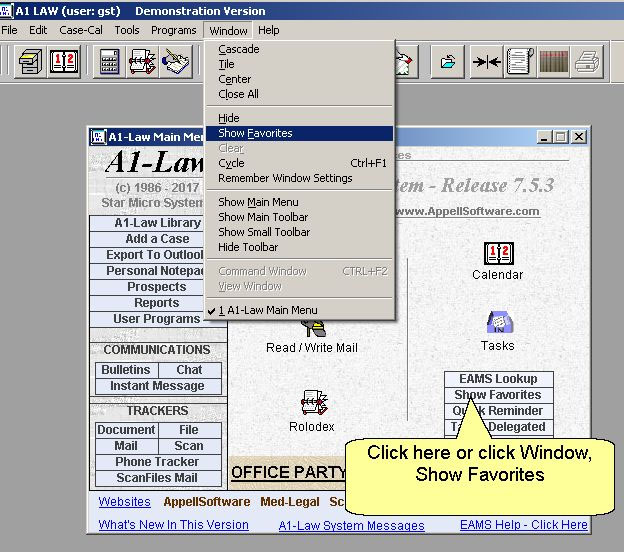The image size is (624, 552).
Task: Open the calendar toolbar icon
Action: (x=65, y=62)
